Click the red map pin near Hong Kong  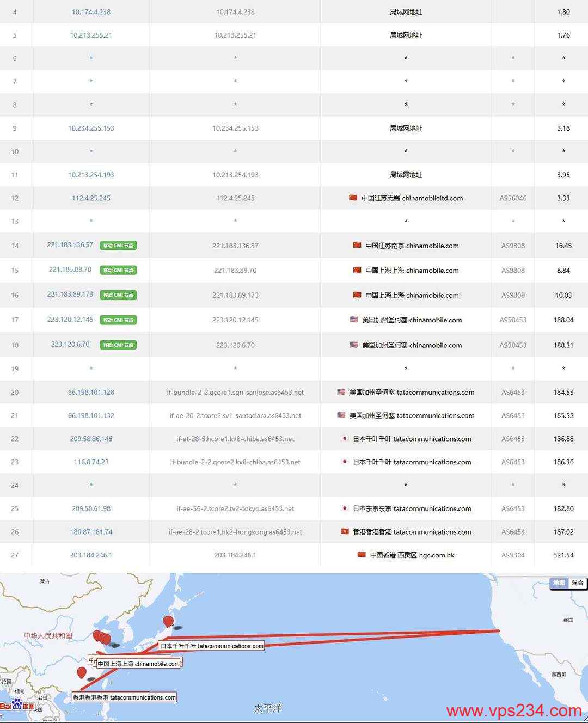click(x=82, y=673)
